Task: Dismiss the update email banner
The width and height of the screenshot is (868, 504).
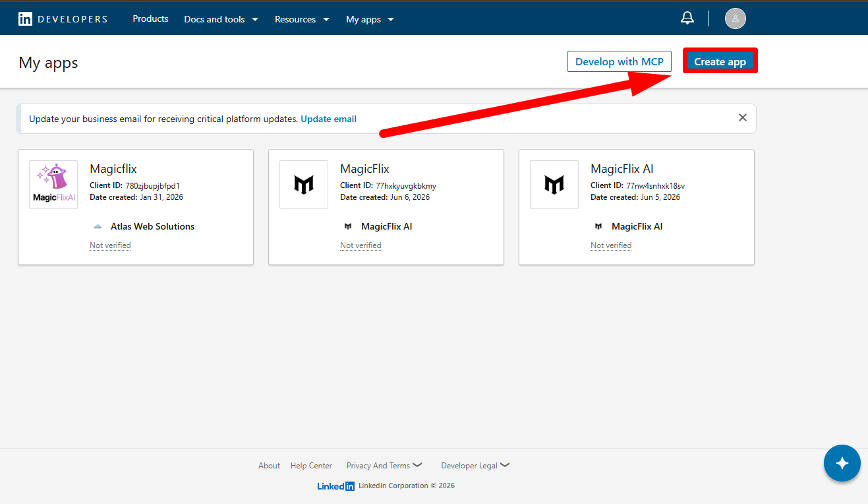Action: [x=743, y=117]
